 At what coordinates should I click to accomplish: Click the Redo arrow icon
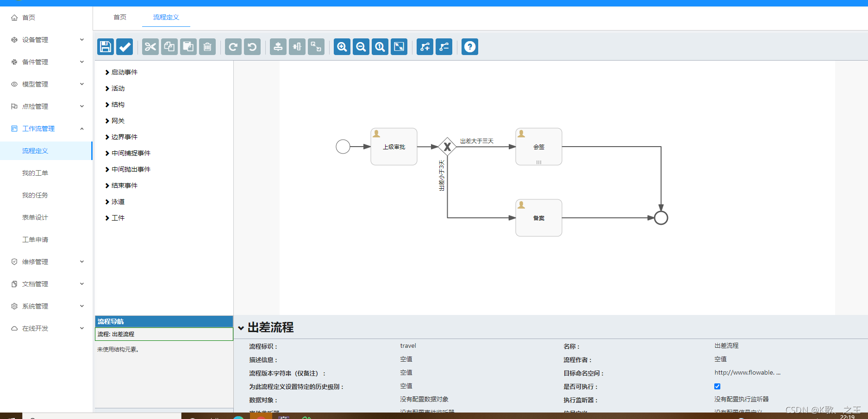(233, 47)
